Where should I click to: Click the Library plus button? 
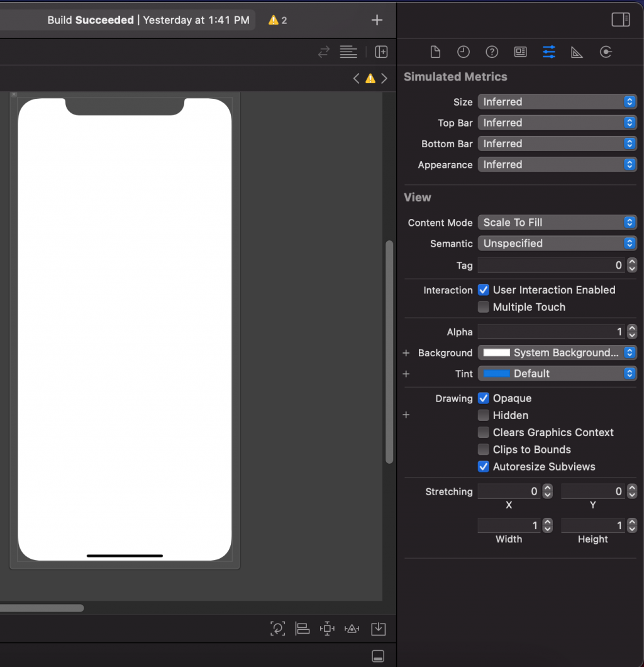click(377, 20)
